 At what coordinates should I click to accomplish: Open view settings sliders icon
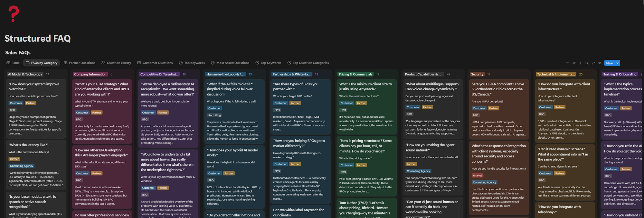[600, 63]
